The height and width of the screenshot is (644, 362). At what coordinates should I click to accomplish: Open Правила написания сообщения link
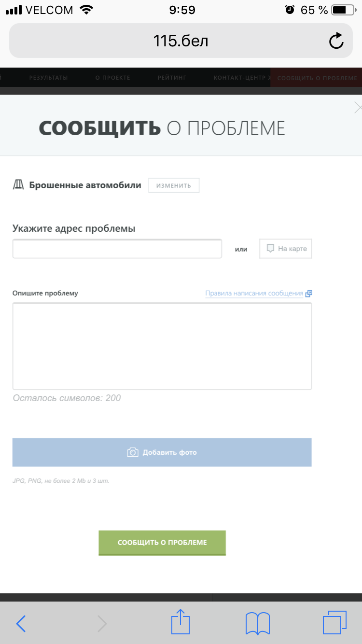click(254, 294)
